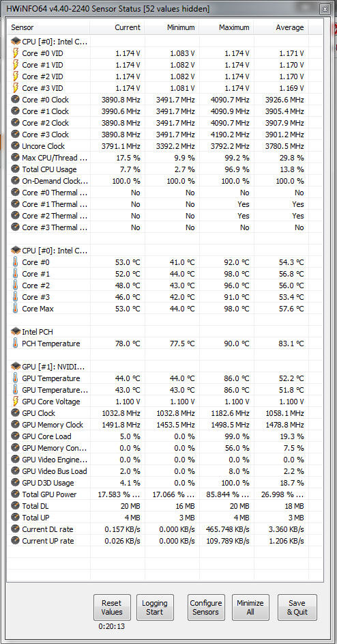Select the Total CPU Usage row
The width and height of the screenshot is (337, 644).
(158, 169)
